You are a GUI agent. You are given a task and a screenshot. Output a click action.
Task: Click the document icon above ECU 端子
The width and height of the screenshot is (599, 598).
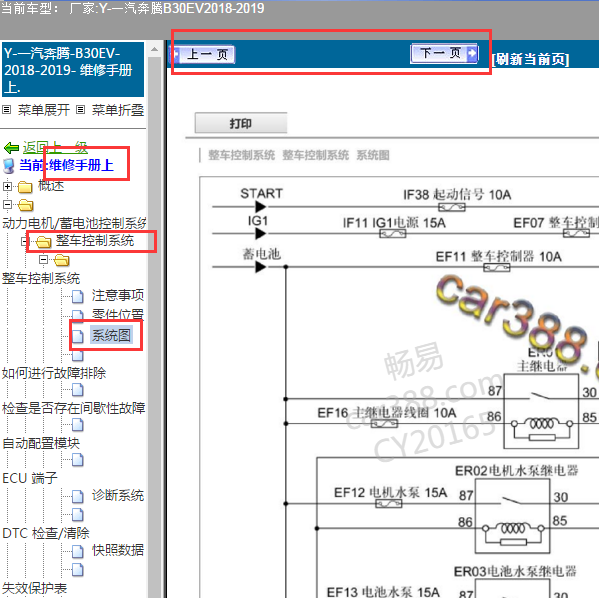(x=78, y=460)
